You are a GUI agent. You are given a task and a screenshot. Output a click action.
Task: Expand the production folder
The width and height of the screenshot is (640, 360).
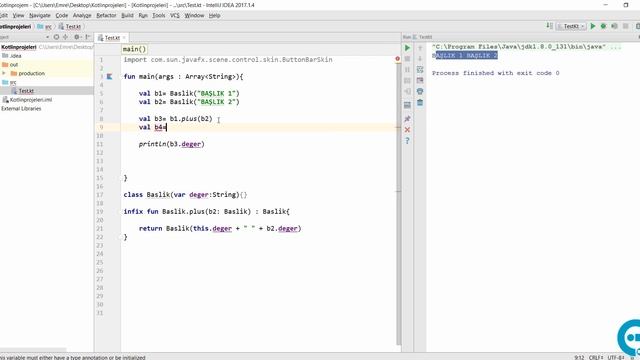point(4,73)
